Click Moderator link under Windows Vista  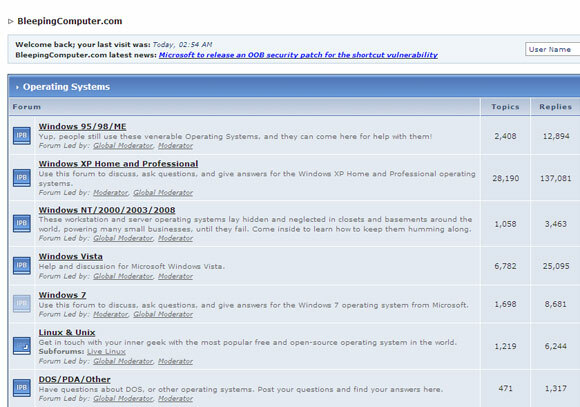[176, 276]
